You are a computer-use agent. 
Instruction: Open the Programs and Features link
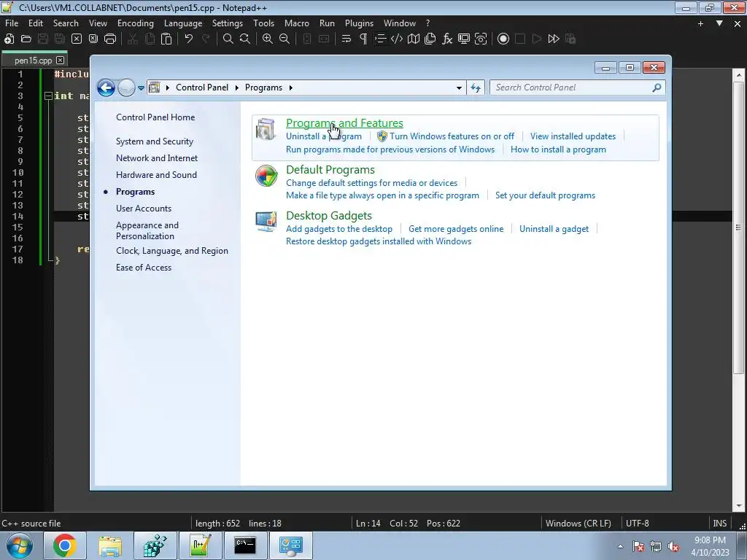click(344, 122)
